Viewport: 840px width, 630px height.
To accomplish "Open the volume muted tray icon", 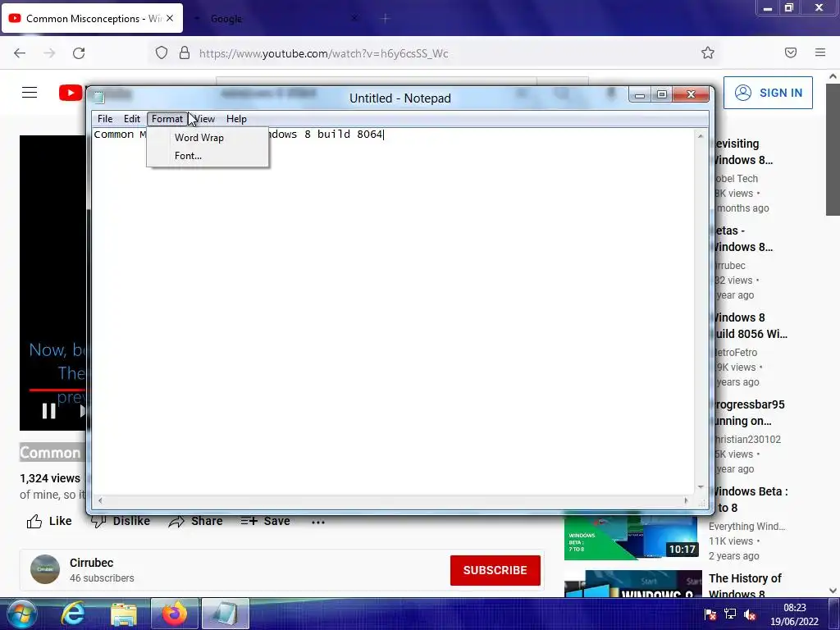I will pyautogui.click(x=750, y=614).
